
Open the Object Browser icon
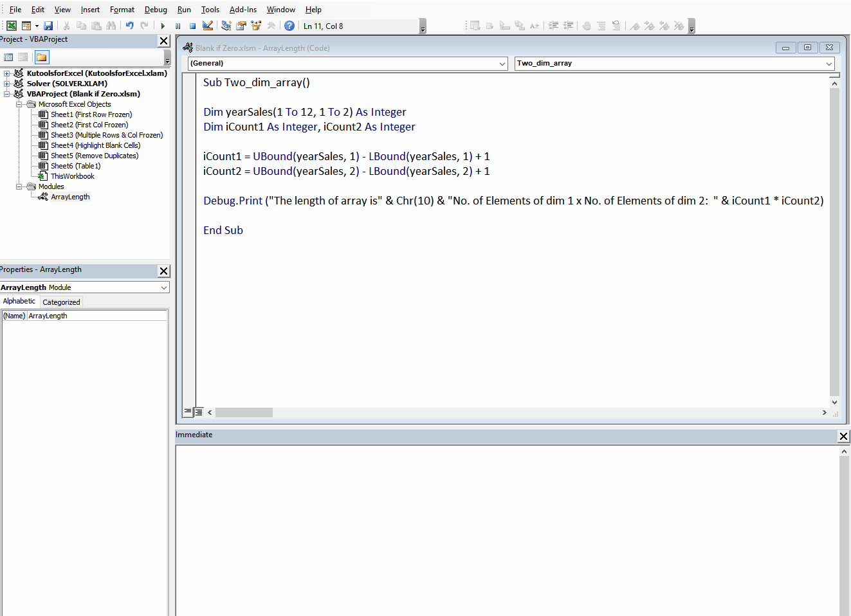(256, 26)
